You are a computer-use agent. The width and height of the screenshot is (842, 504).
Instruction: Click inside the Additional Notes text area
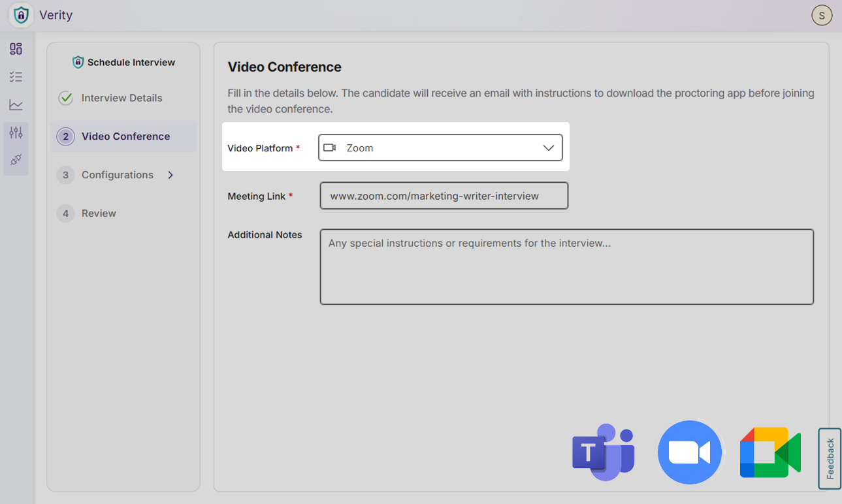click(566, 266)
